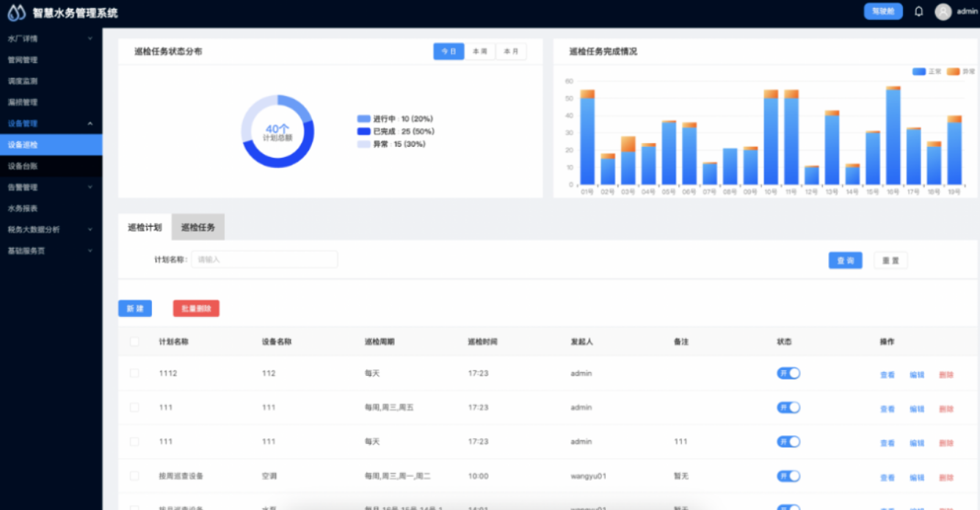Open the notification bell

918,12
